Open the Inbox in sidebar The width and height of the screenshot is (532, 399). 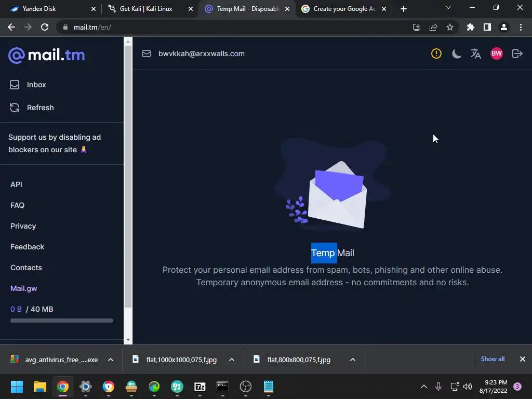28,85
